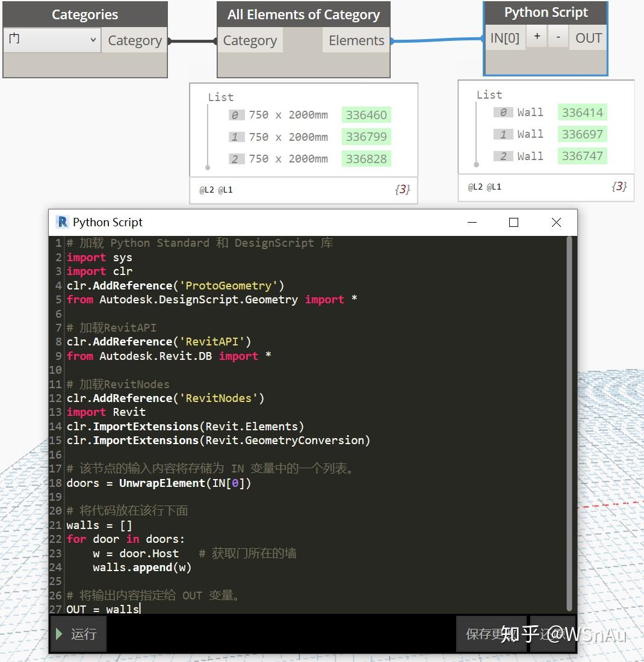Image resolution: width=644 pixels, height=662 pixels.
Task: Click the Elements output port of All Elements of Category
Action: click(x=356, y=40)
